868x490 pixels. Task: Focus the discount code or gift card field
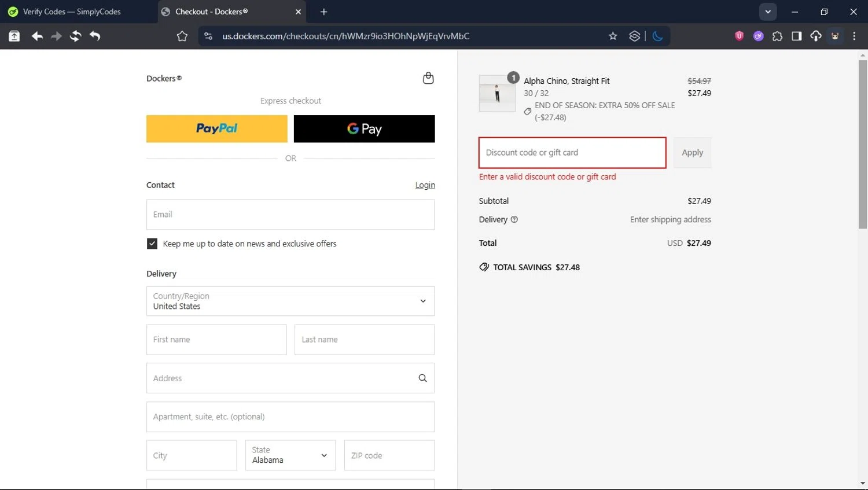coord(572,153)
